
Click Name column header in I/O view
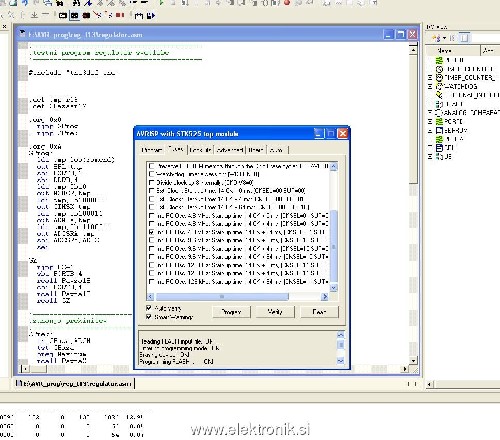click(x=453, y=51)
